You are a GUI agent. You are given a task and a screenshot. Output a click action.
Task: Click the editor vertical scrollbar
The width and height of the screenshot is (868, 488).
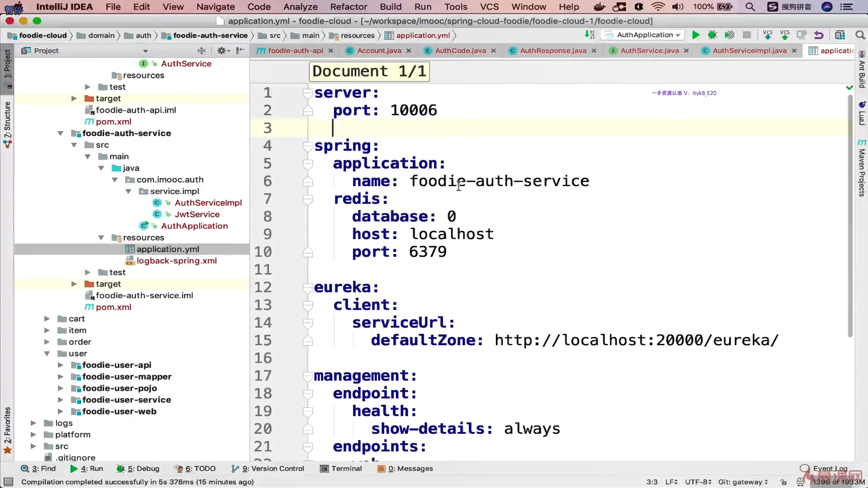tap(850, 217)
